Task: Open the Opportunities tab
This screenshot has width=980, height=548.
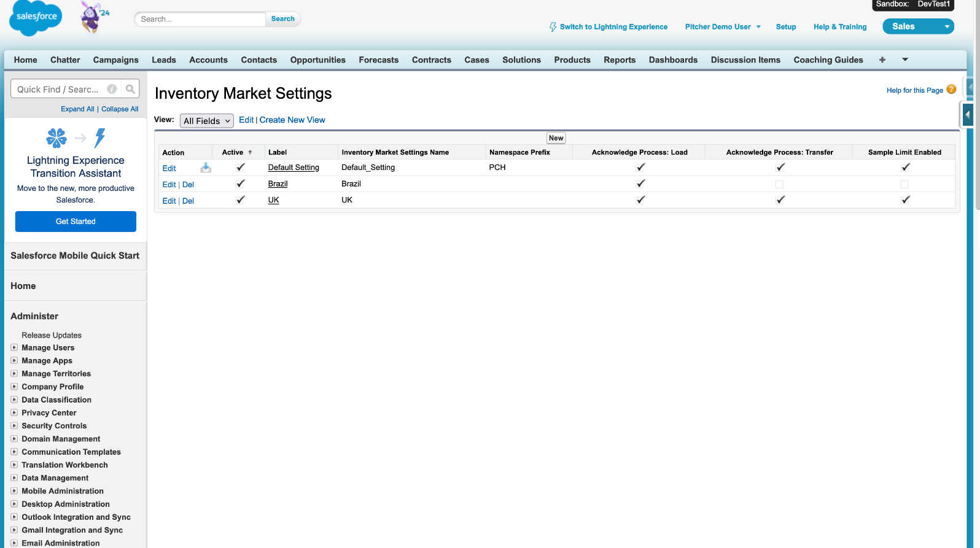Action: click(x=317, y=60)
